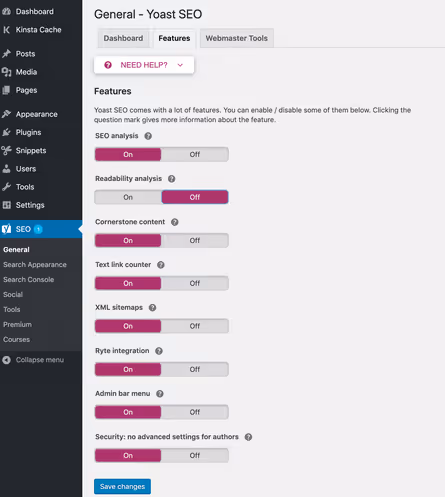Screen dimensions: 445x497
Task: Click the Appearance paintbrush icon
Action: [6, 114]
